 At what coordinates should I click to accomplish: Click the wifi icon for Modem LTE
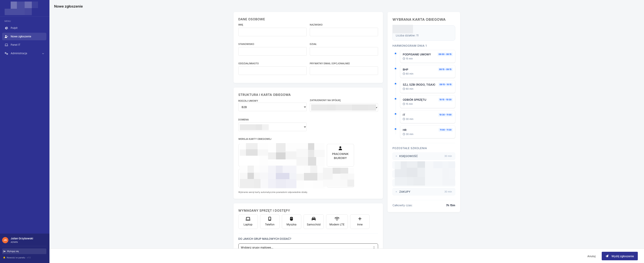(337, 219)
